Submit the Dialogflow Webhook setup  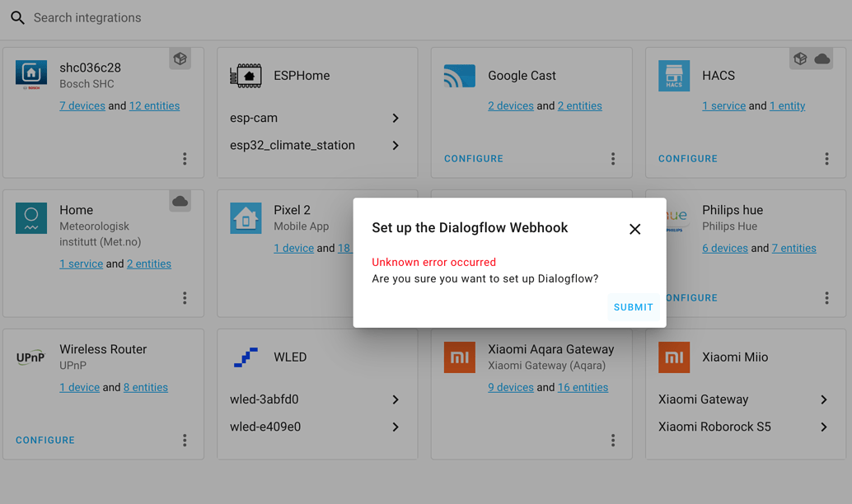click(633, 306)
